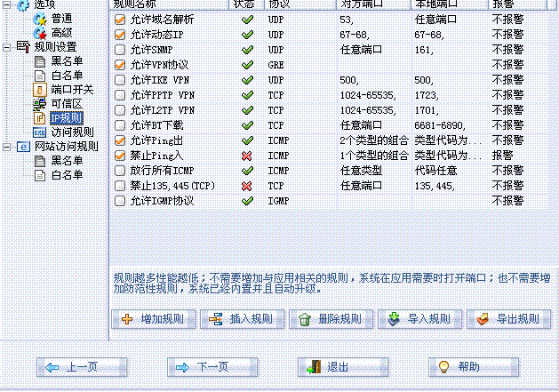Click 白名单 icon under 规则设置
Image resolution: width=559 pixels, height=392 pixels.
(40, 76)
